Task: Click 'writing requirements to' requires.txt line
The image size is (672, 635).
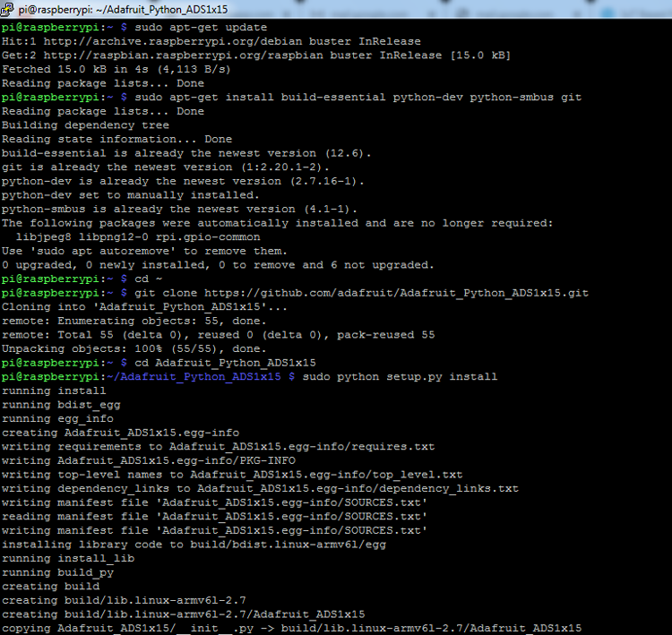Action: pyautogui.click(x=218, y=447)
